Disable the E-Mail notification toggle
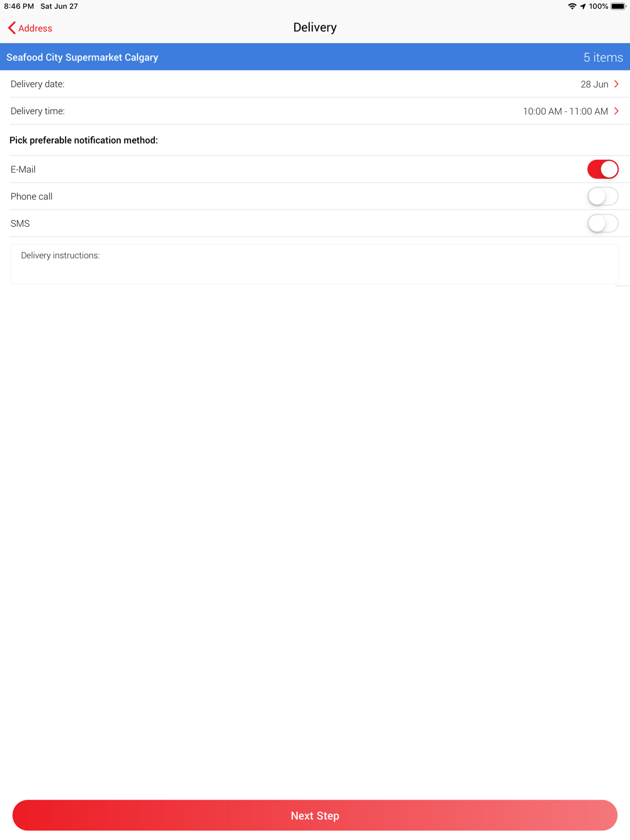 tap(603, 169)
